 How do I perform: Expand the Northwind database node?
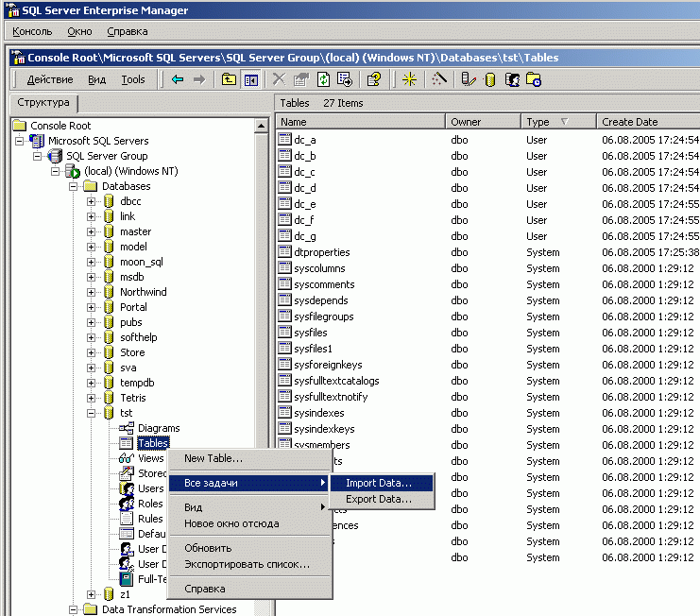91,292
